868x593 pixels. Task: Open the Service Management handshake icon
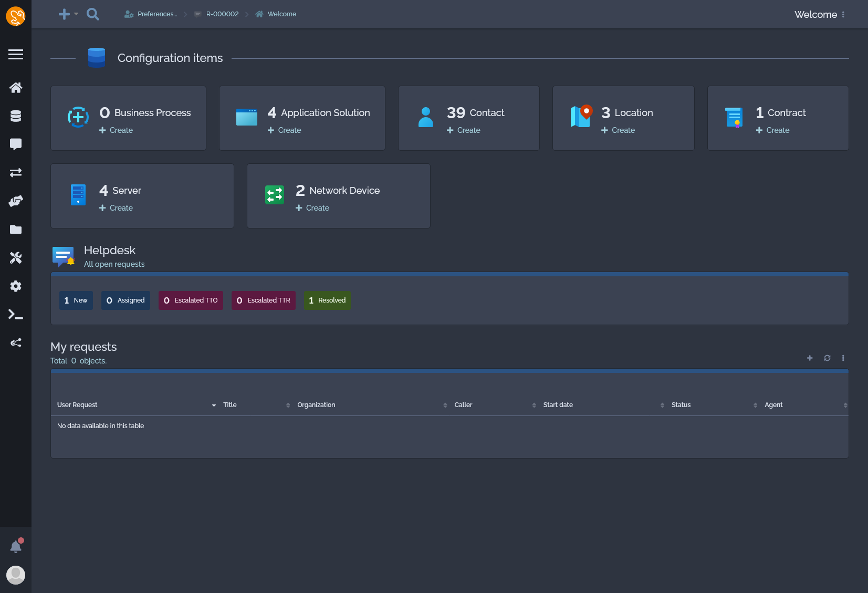pyautogui.click(x=16, y=201)
